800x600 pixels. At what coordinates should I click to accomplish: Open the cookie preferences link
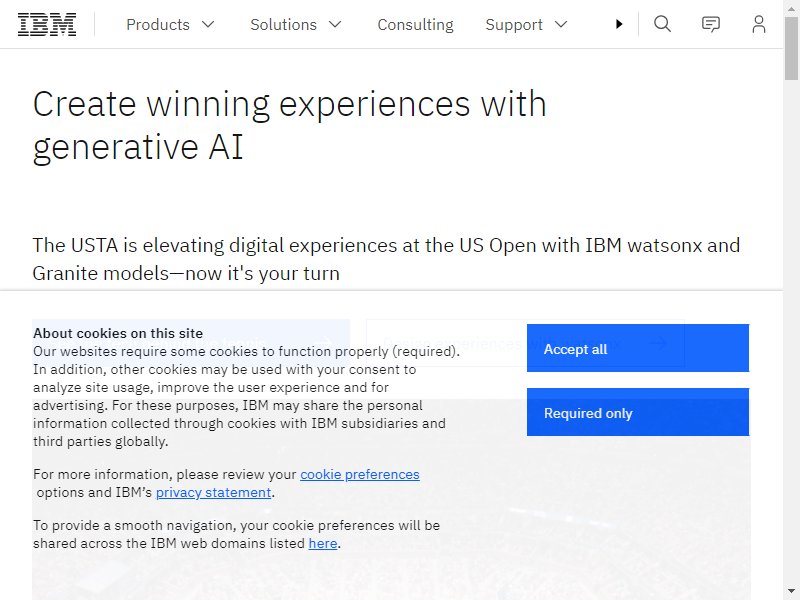[360, 474]
